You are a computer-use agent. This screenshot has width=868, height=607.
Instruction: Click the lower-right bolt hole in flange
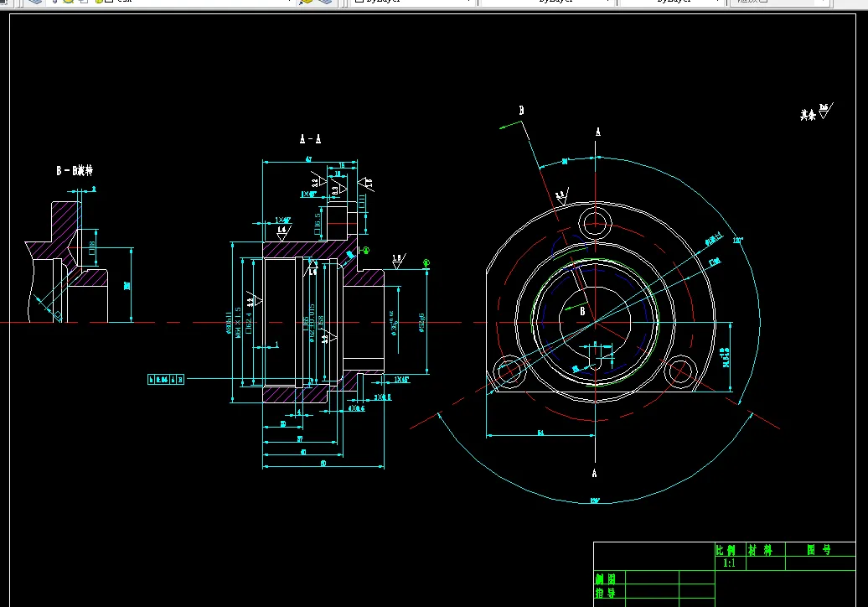[x=679, y=371]
